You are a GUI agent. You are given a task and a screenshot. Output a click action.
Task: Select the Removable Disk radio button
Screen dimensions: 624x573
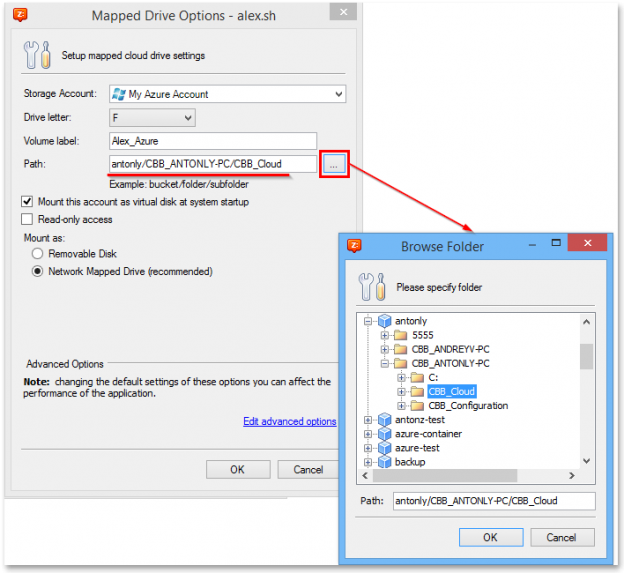tap(37, 253)
